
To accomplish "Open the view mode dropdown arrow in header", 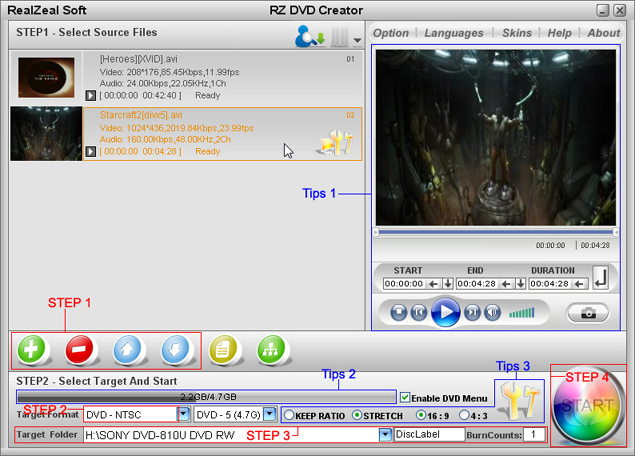I will pyautogui.click(x=357, y=40).
